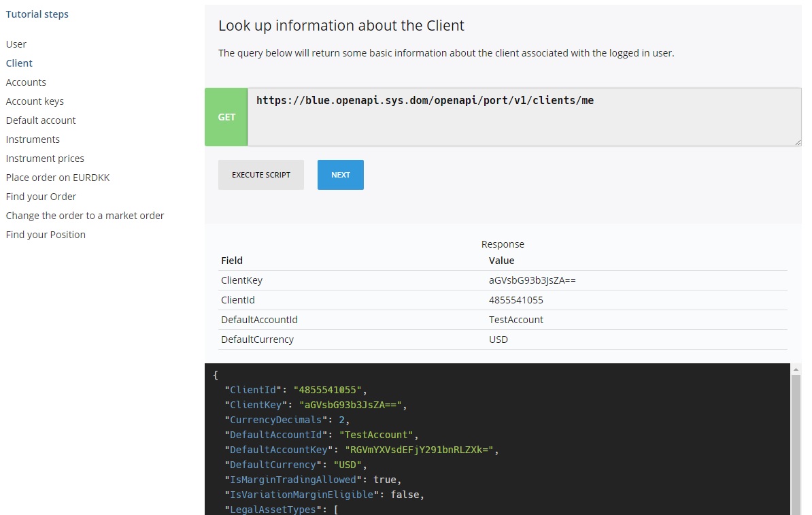Image resolution: width=812 pixels, height=515 pixels.
Task: Select the Find your Order step
Action: coord(41,197)
